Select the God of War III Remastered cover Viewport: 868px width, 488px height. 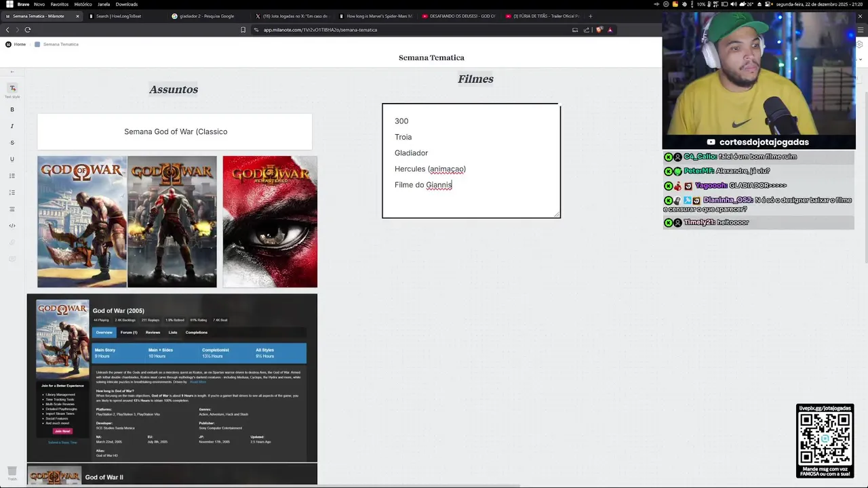(270, 222)
